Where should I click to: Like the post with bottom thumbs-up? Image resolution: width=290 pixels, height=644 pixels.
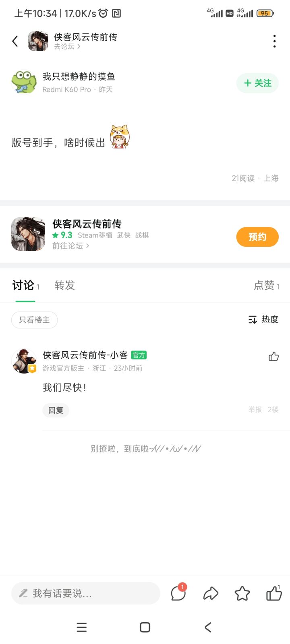[274, 593]
